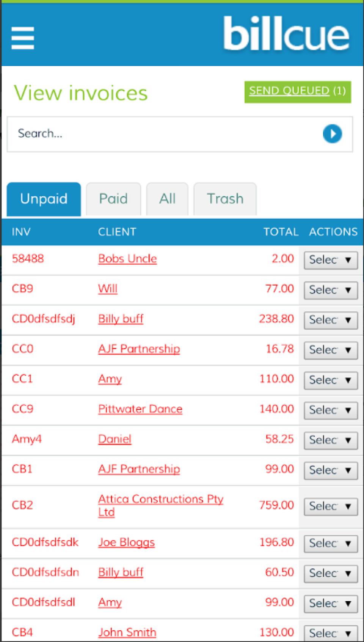364x642 pixels.
Task: Switch to the Paid tab
Action: [x=113, y=199]
